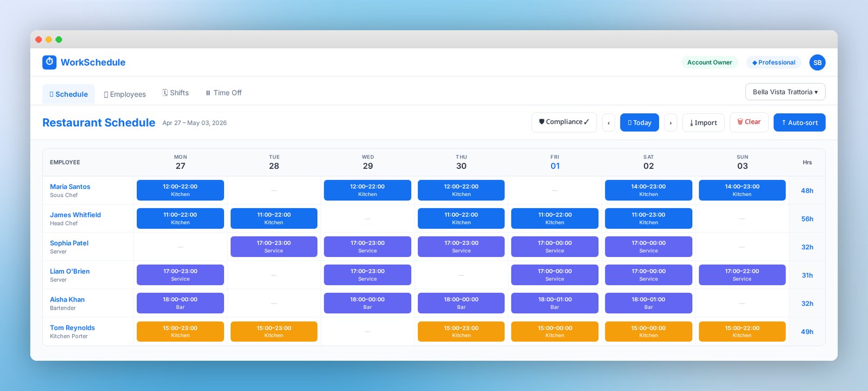Screen dimensions: 868x391
Task: Select the THU 30 column header
Action: pos(461,162)
